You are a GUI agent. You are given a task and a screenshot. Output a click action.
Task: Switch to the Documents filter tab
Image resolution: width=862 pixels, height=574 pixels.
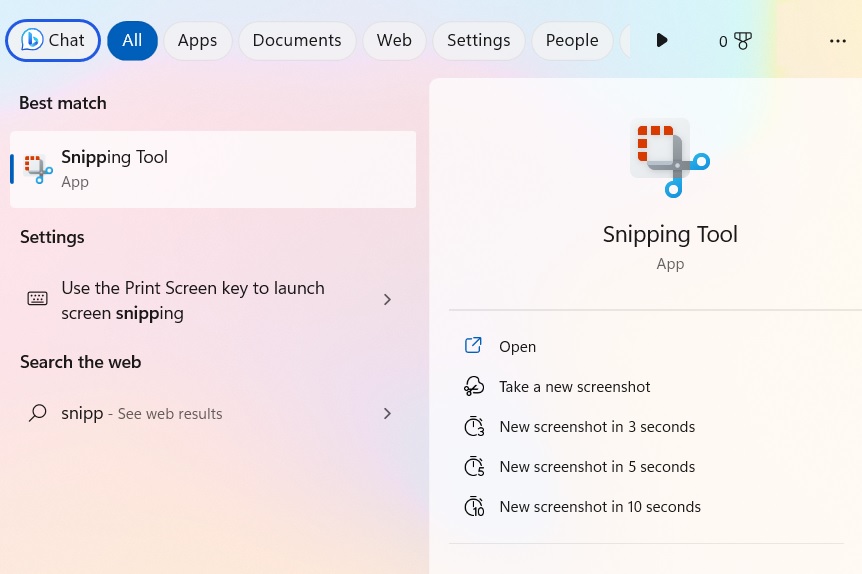click(297, 41)
